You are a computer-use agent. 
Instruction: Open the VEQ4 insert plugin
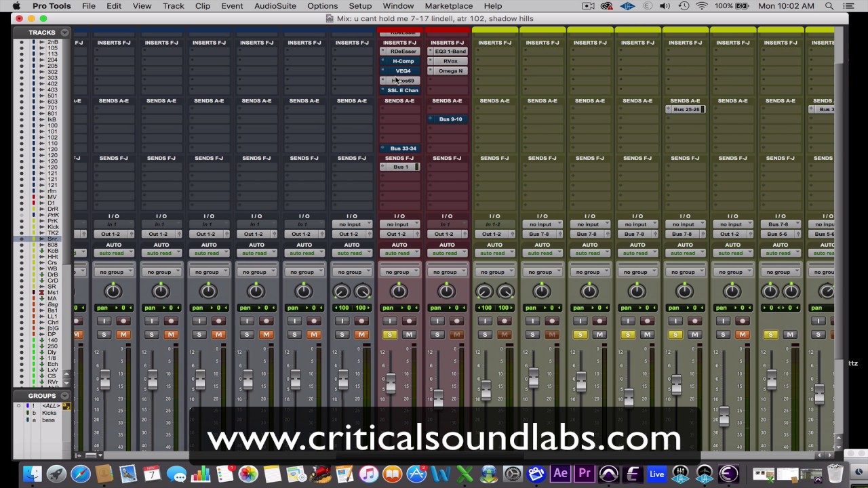[x=403, y=70]
